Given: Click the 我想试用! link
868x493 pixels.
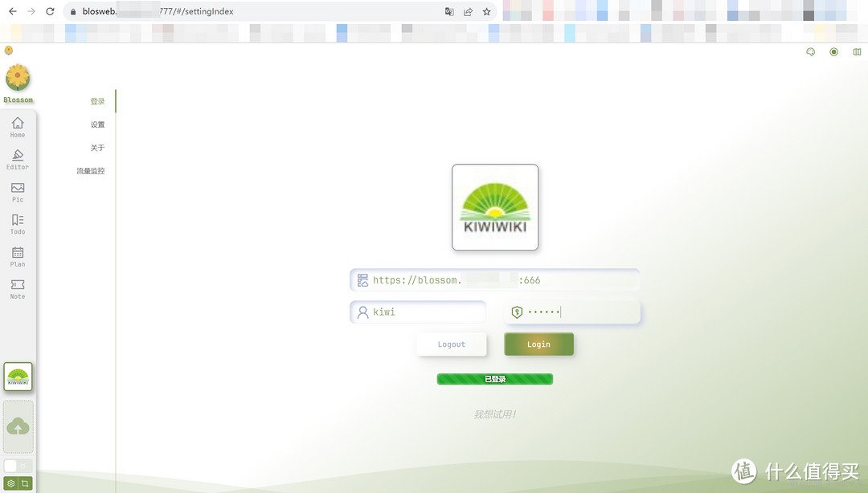Looking at the screenshot, I should (x=495, y=414).
